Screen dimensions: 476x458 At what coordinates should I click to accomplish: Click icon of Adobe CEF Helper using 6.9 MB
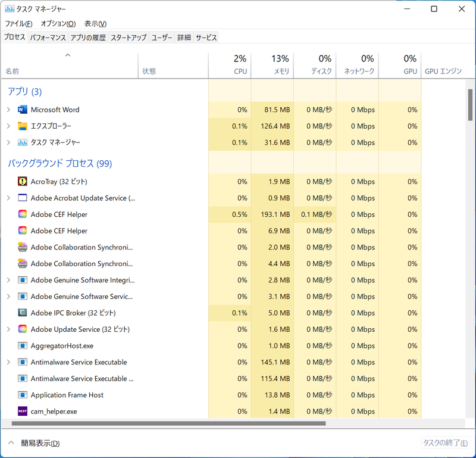click(23, 230)
